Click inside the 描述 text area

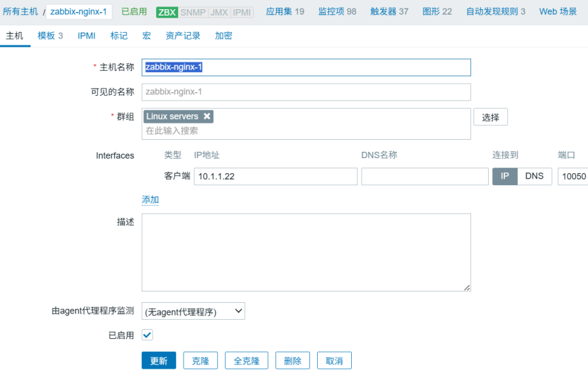[x=306, y=252]
